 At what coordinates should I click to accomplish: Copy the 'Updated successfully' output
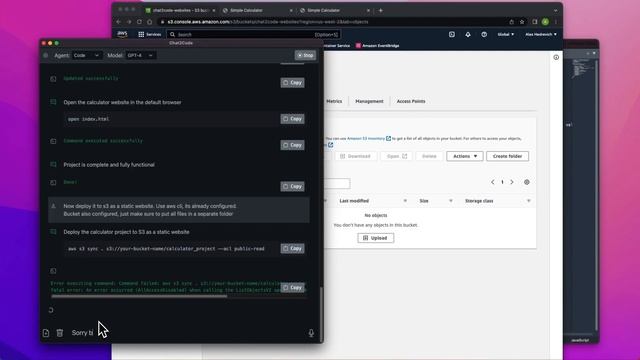coord(292,83)
